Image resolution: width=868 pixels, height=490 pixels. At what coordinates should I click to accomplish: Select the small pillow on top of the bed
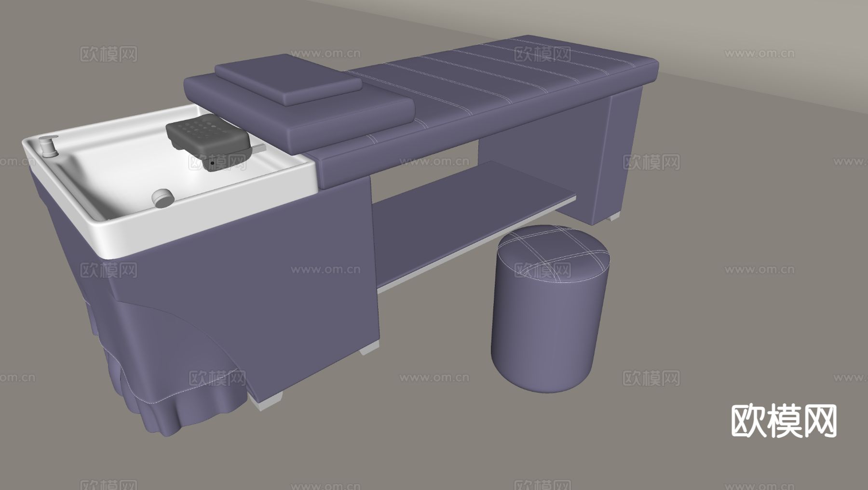(288, 80)
